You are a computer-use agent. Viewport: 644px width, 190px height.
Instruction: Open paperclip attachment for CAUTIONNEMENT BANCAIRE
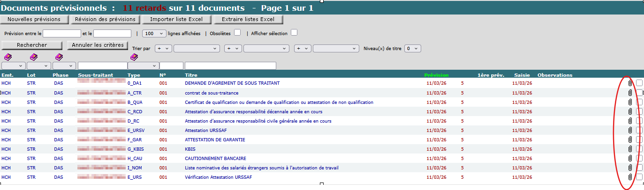pyautogui.click(x=630, y=158)
